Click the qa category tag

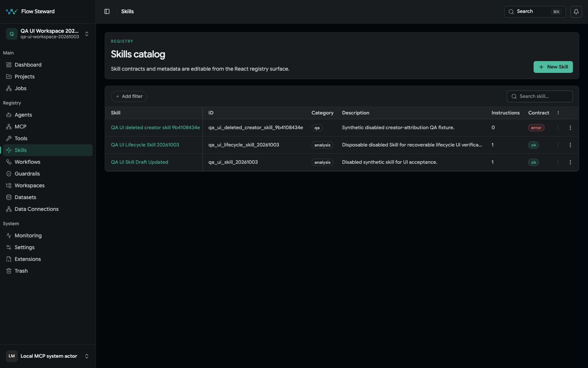pos(317,128)
